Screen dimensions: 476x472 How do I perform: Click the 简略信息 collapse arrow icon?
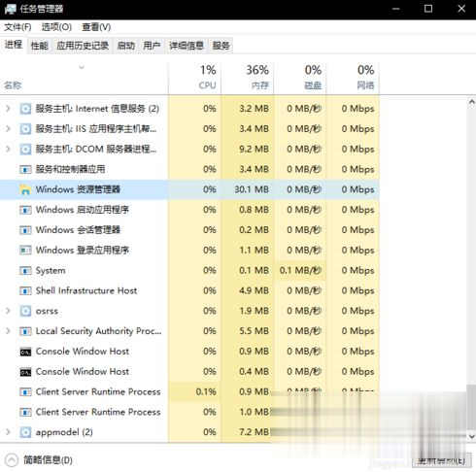12,460
